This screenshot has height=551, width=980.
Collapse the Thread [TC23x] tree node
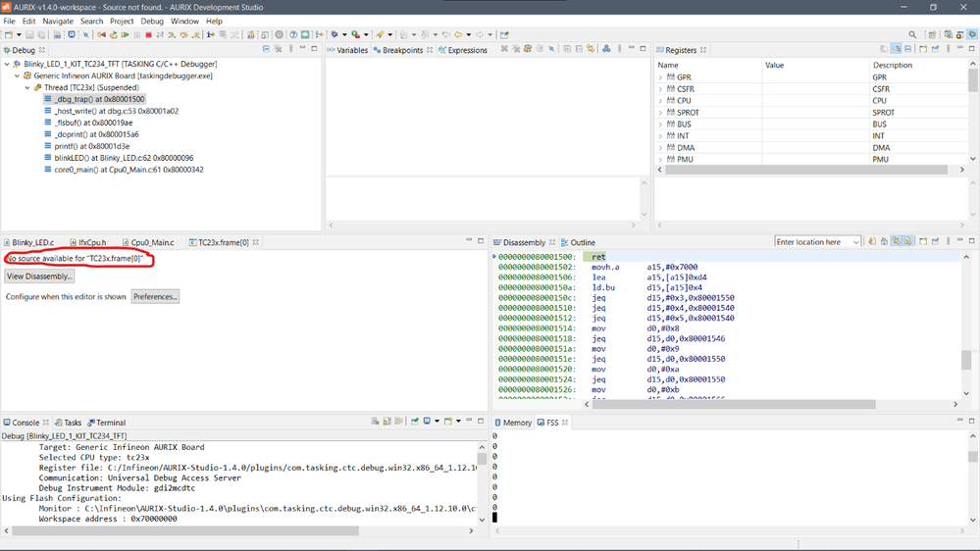tap(28, 87)
